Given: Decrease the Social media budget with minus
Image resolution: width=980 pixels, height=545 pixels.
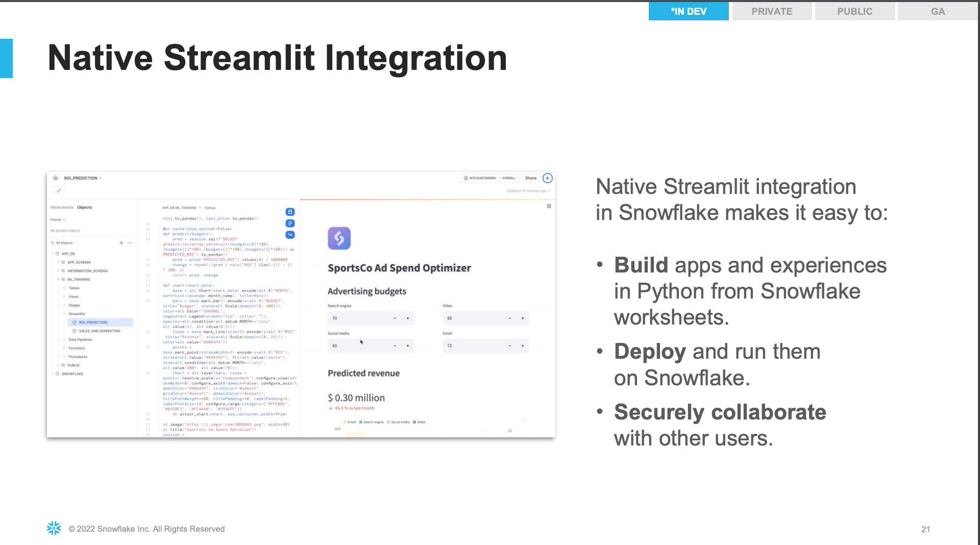Looking at the screenshot, I should click(x=395, y=345).
